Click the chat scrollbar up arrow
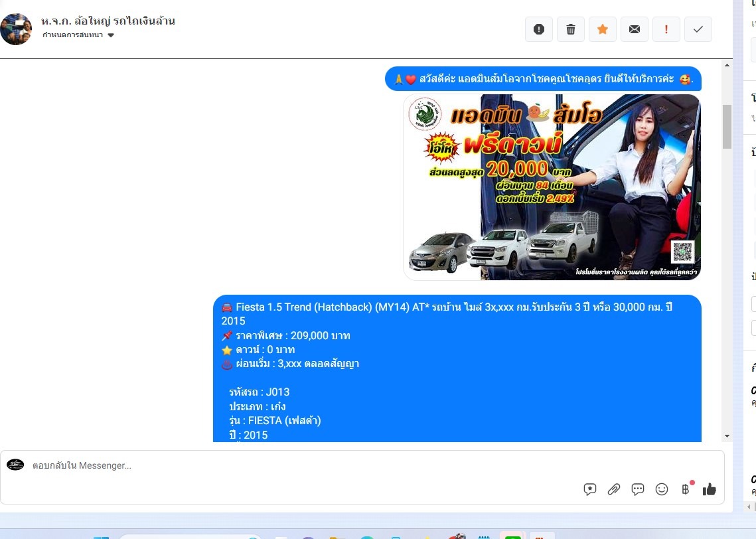Screen dimensions: 756x539 tap(727, 65)
